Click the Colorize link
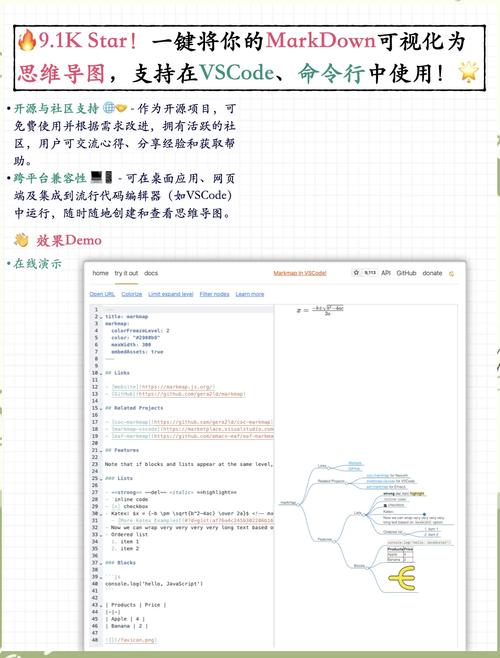The height and width of the screenshot is (658, 500). 132,294
